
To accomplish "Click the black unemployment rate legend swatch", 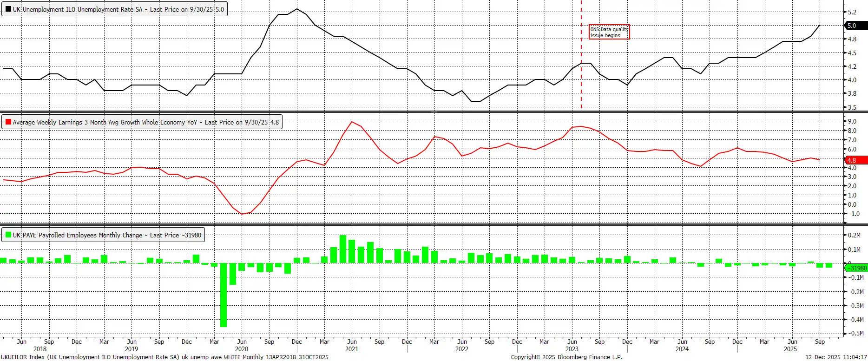I will pyautogui.click(x=8, y=9).
